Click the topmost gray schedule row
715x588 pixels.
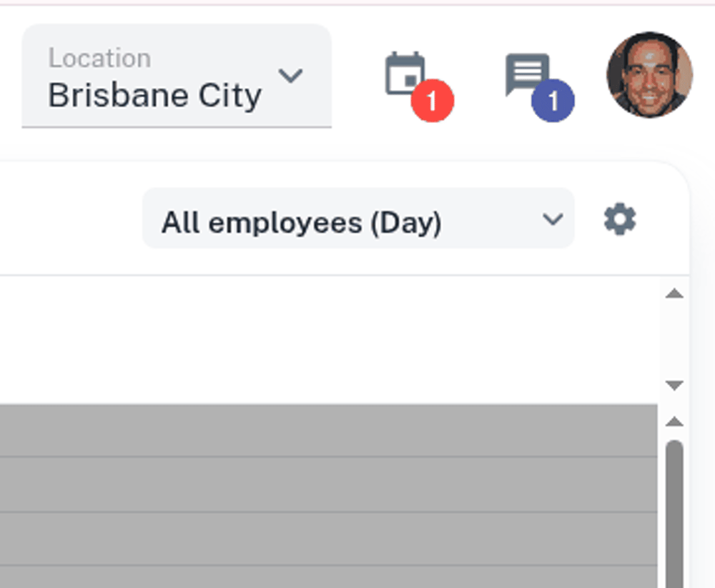click(329, 430)
